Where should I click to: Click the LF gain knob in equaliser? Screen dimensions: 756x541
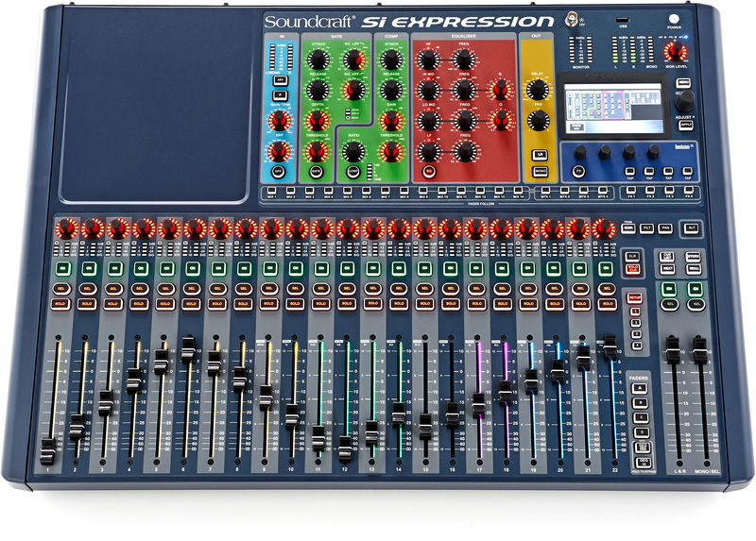pos(428,152)
